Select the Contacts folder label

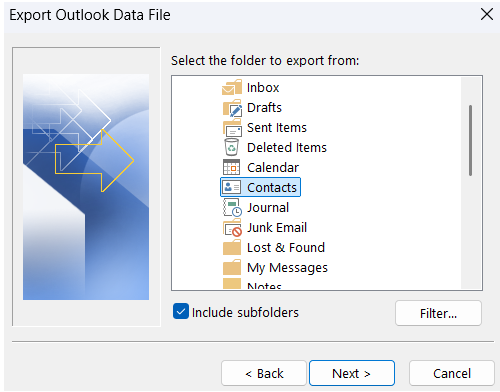pos(272,188)
